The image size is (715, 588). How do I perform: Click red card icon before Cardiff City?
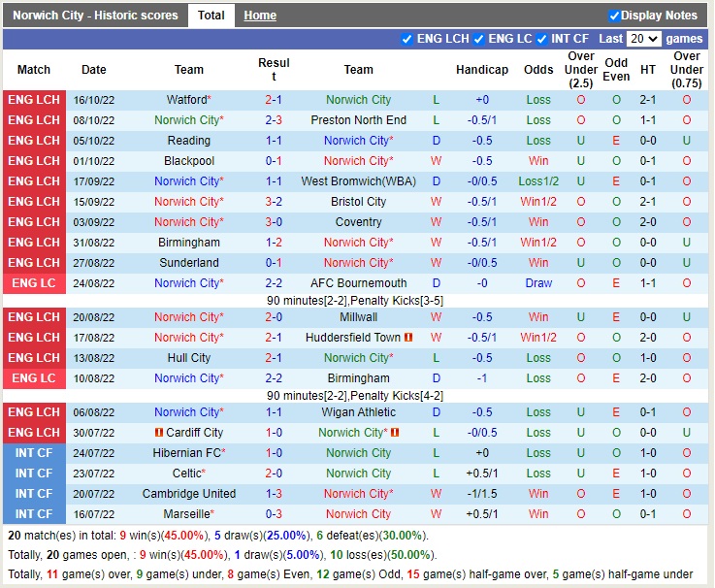click(159, 433)
